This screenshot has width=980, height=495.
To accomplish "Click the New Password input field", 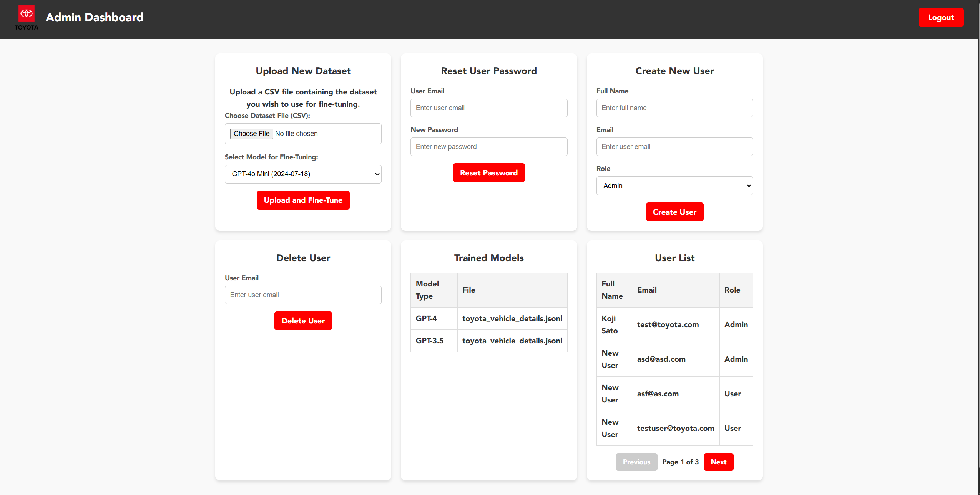I will coord(488,147).
